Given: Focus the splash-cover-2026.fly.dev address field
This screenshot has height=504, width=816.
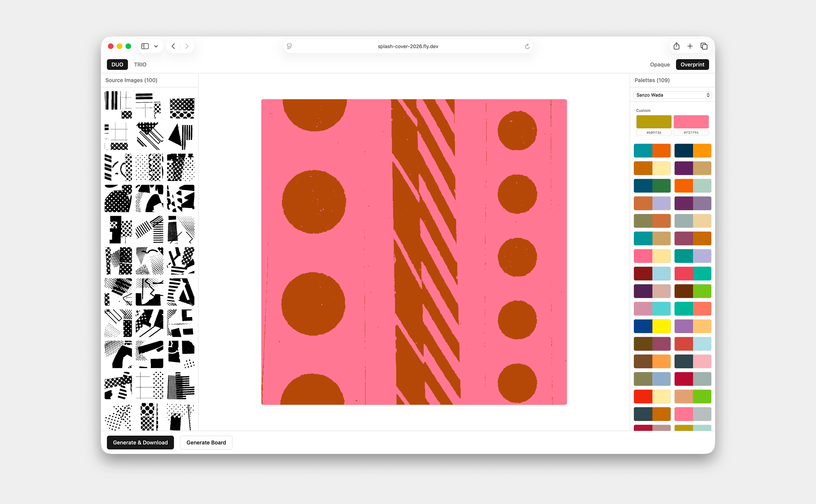Looking at the screenshot, I should coord(408,46).
